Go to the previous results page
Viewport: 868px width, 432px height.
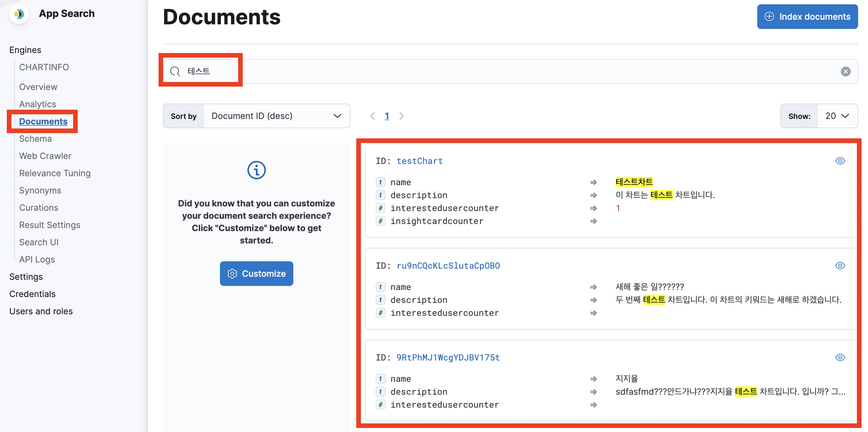pyautogui.click(x=373, y=116)
